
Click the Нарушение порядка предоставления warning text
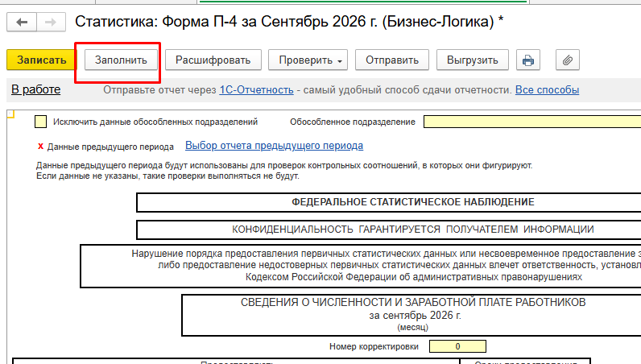[361, 266]
